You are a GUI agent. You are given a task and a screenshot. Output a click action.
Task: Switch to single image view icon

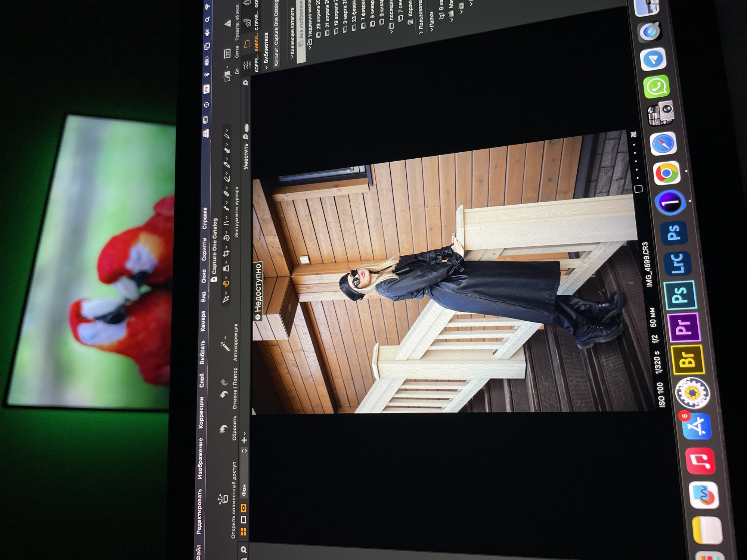click(243, 519)
